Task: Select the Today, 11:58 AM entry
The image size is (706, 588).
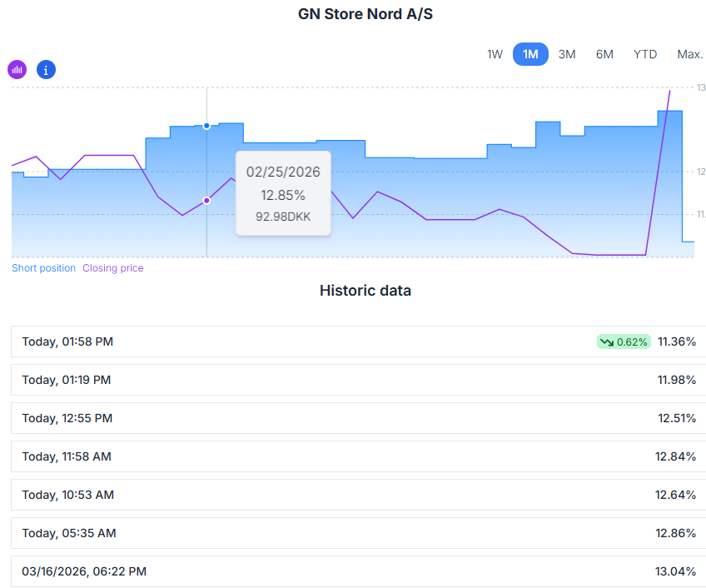Action: click(x=358, y=456)
